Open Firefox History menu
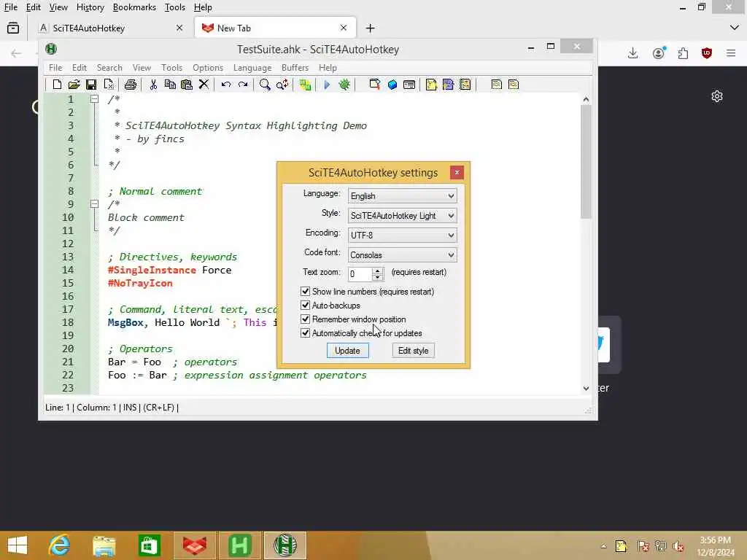 point(90,7)
